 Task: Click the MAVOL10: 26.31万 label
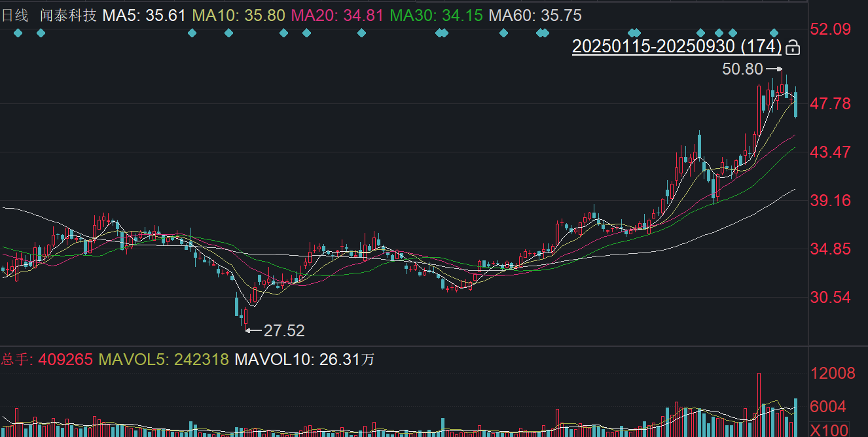304,359
